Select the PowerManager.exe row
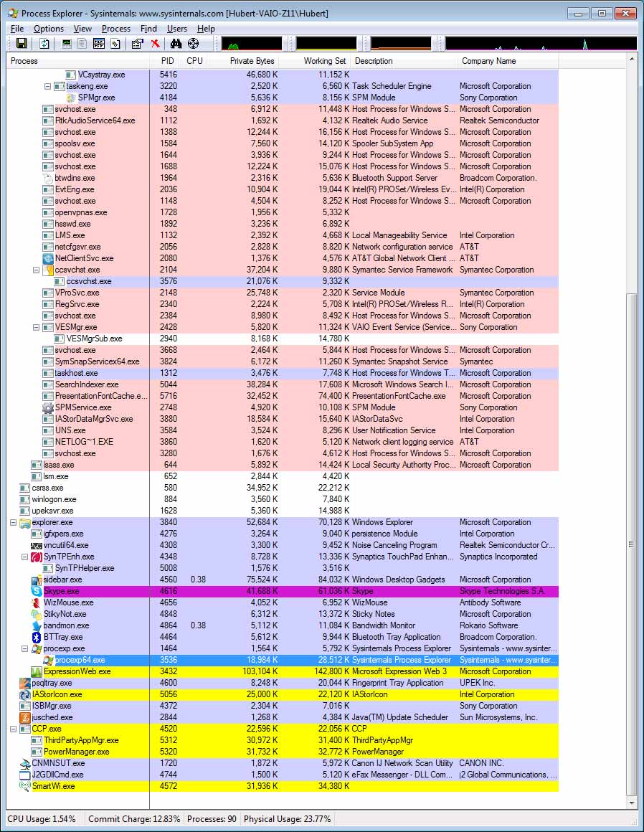The width and height of the screenshot is (644, 832). point(283,752)
